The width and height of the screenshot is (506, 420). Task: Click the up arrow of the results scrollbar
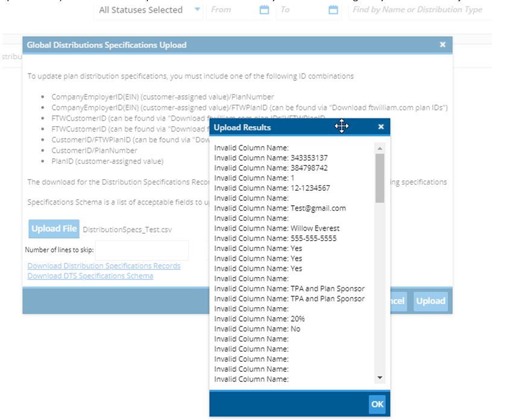pyautogui.click(x=379, y=148)
